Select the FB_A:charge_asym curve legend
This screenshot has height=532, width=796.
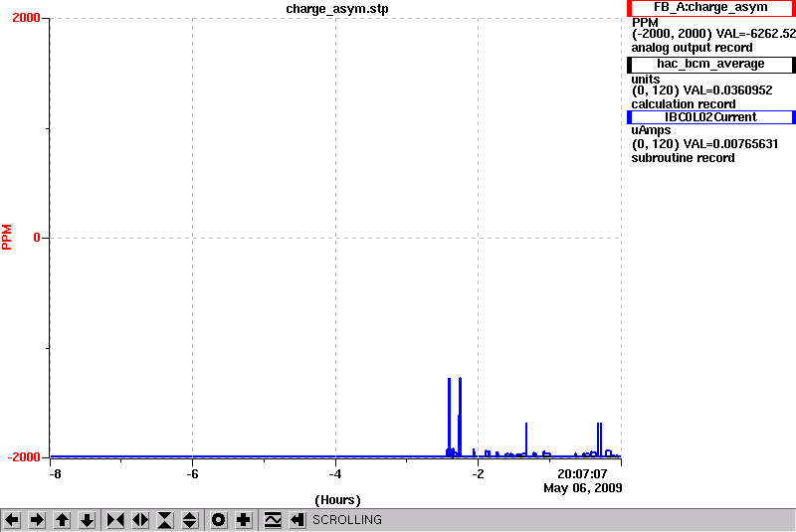[x=710, y=8]
